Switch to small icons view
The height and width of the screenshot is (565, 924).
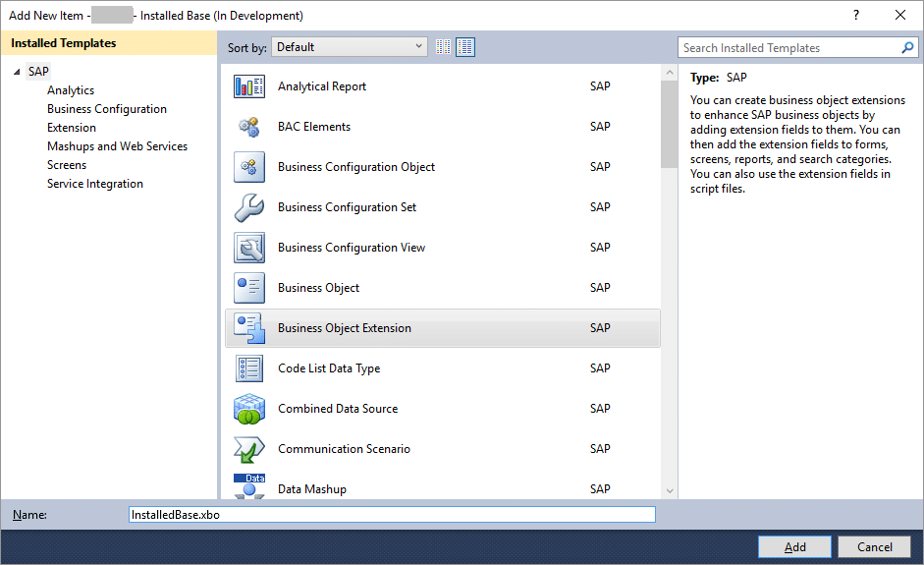coord(444,47)
